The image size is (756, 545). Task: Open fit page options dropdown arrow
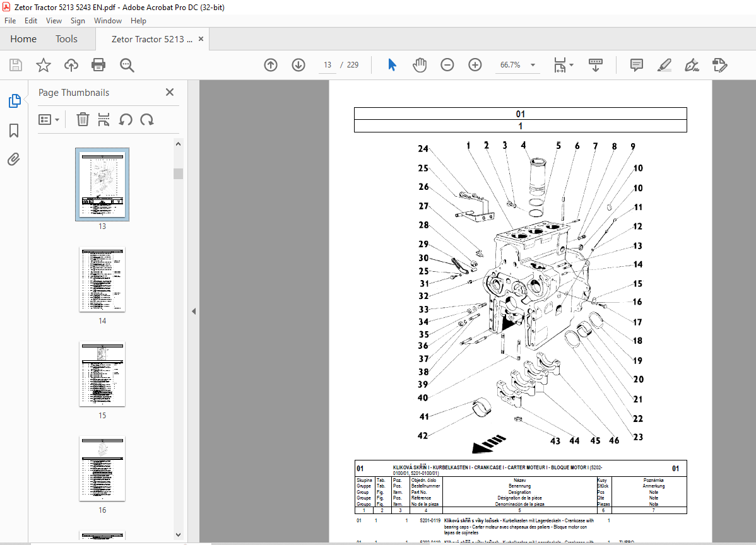coord(572,65)
